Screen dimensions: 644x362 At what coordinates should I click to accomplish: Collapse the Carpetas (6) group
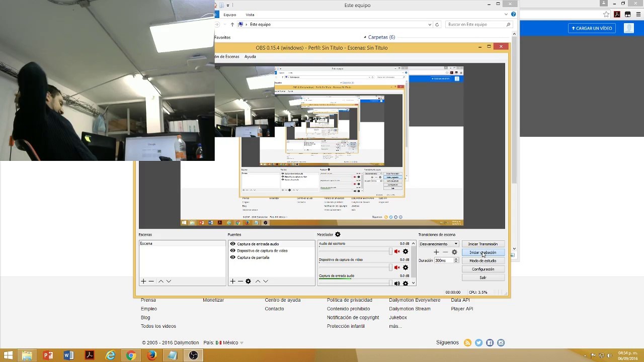pos(365,37)
